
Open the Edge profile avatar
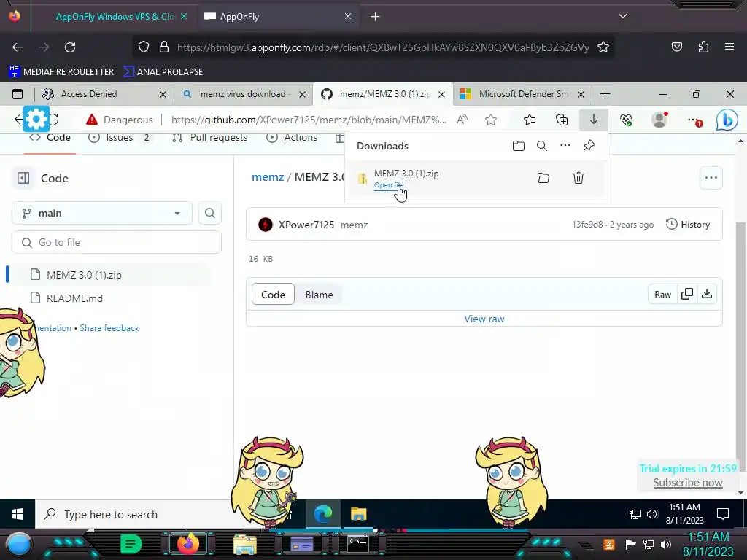[659, 120]
